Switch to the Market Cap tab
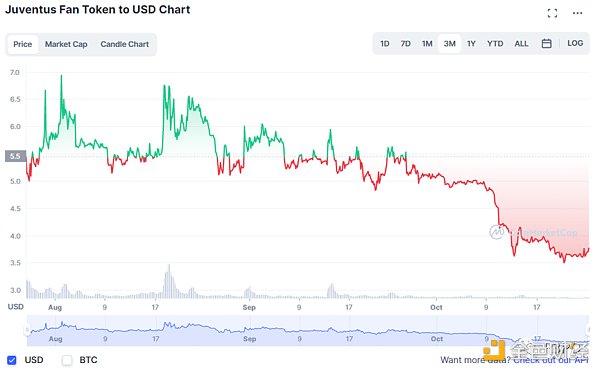 click(66, 44)
